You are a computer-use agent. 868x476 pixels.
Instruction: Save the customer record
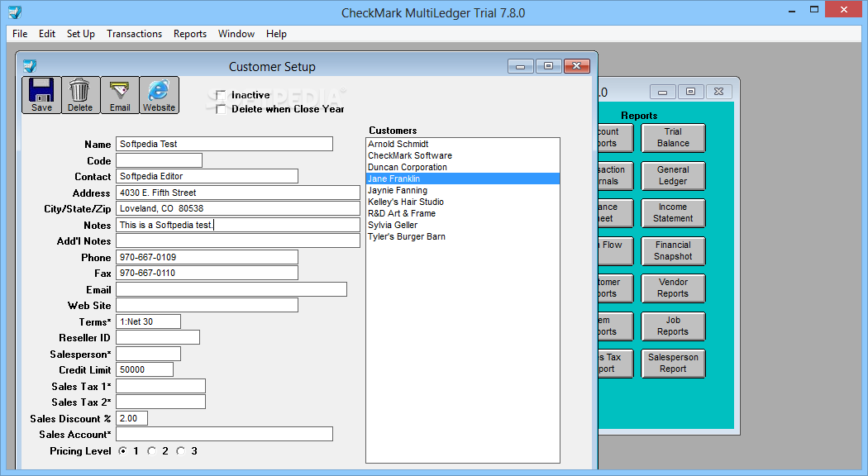pyautogui.click(x=41, y=95)
